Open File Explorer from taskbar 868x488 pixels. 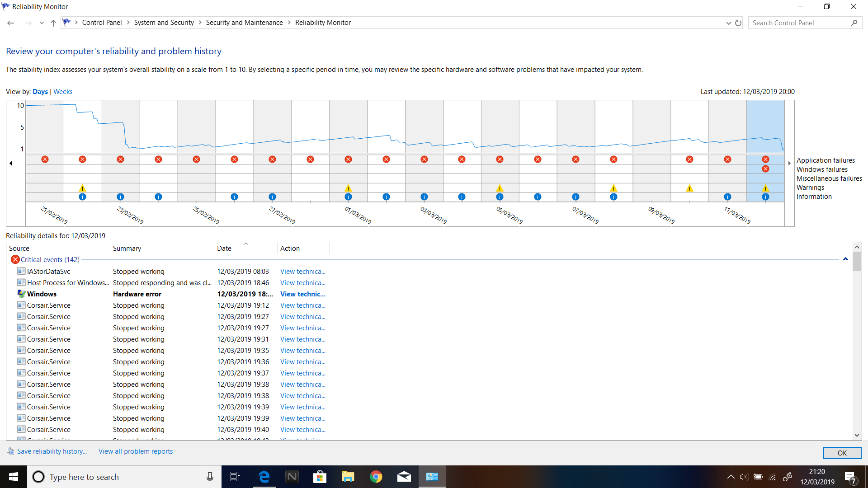(348, 477)
